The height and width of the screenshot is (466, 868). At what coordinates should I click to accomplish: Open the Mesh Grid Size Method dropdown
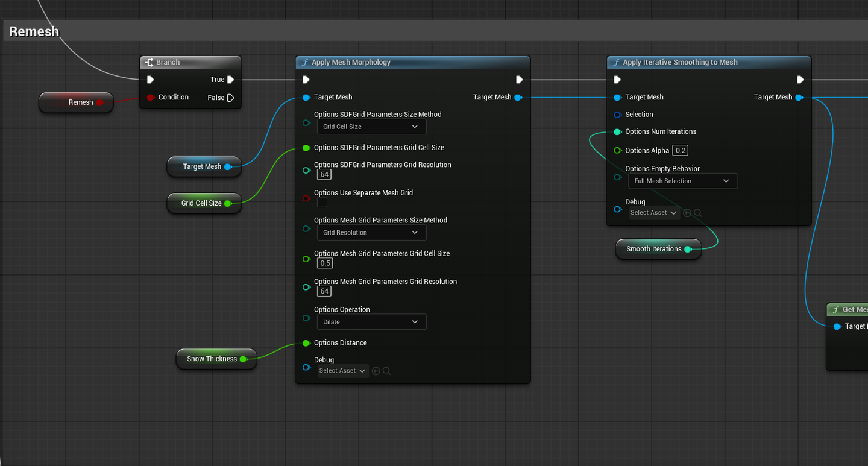(371, 233)
